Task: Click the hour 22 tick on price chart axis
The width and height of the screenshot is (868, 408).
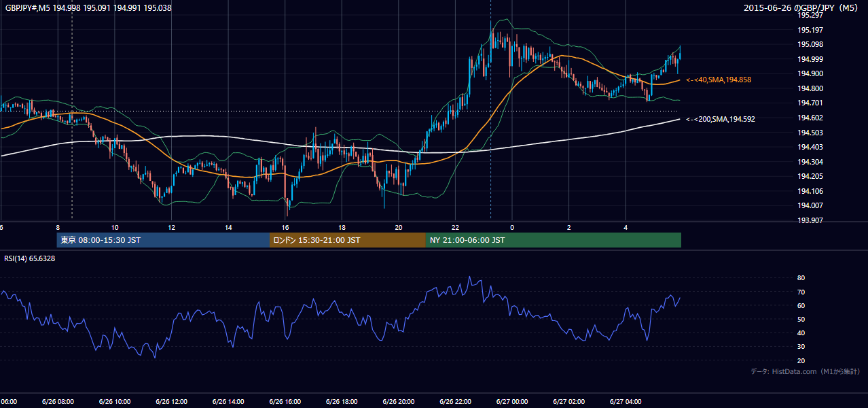Action: pyautogui.click(x=455, y=228)
